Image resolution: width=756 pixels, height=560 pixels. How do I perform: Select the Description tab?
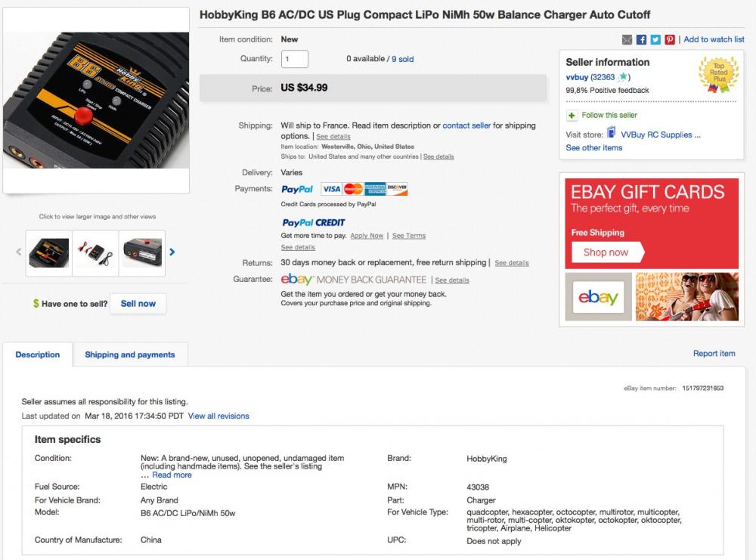pos(38,354)
